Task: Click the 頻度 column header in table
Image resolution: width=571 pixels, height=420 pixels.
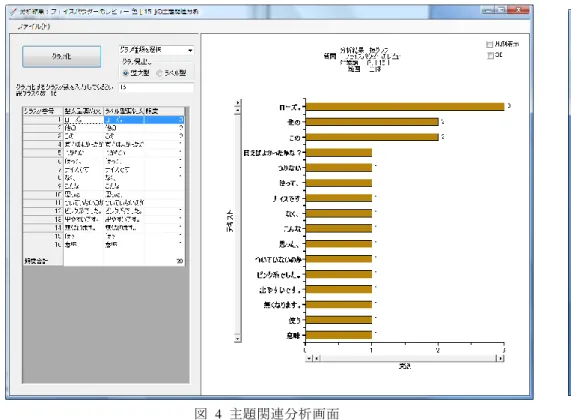Action: tap(164, 111)
